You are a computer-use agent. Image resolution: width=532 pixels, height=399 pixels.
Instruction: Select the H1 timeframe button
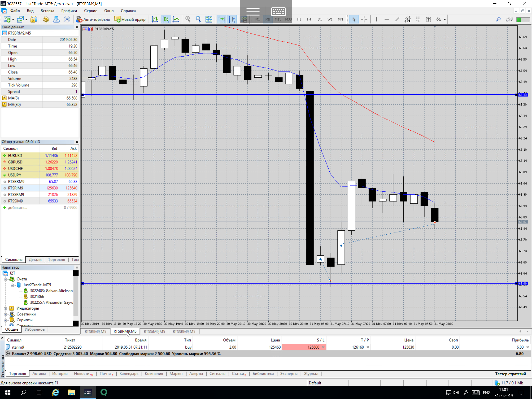[299, 19]
